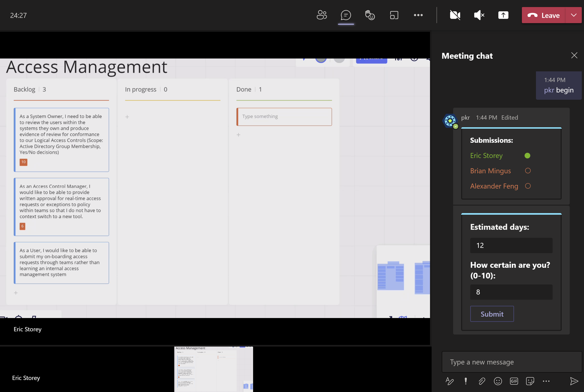Expand the text format options
Screen dimensions: 584x392
tap(450, 381)
